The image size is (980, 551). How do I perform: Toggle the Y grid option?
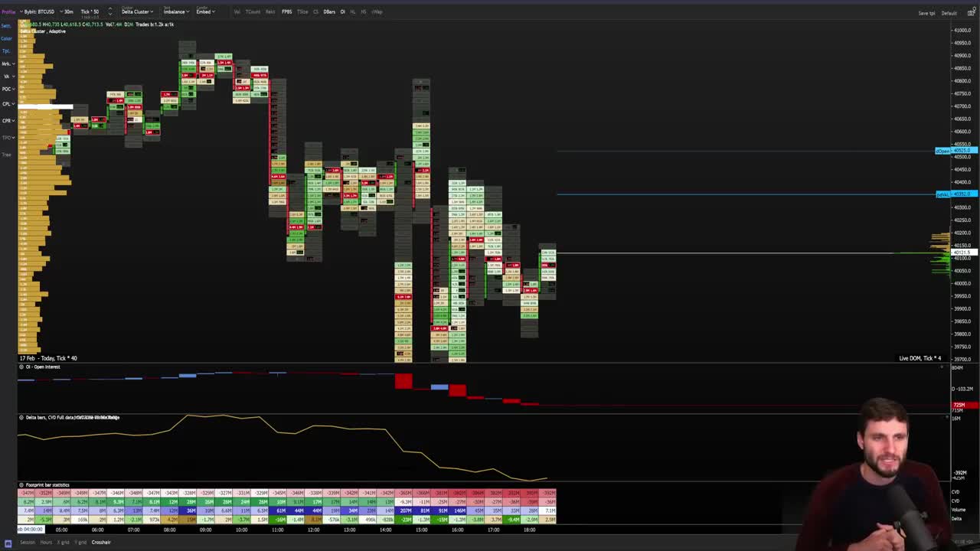pos(80,543)
